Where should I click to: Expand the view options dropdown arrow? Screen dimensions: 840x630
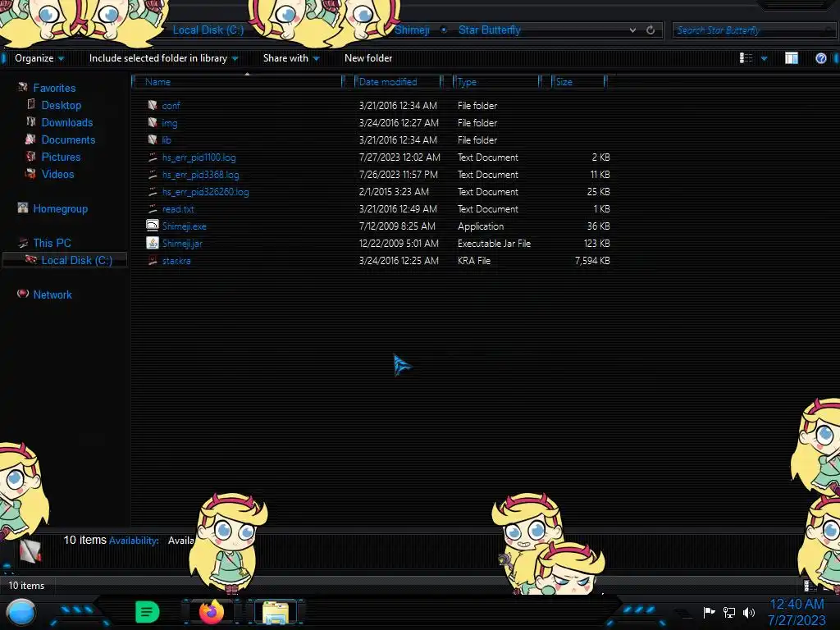(764, 58)
